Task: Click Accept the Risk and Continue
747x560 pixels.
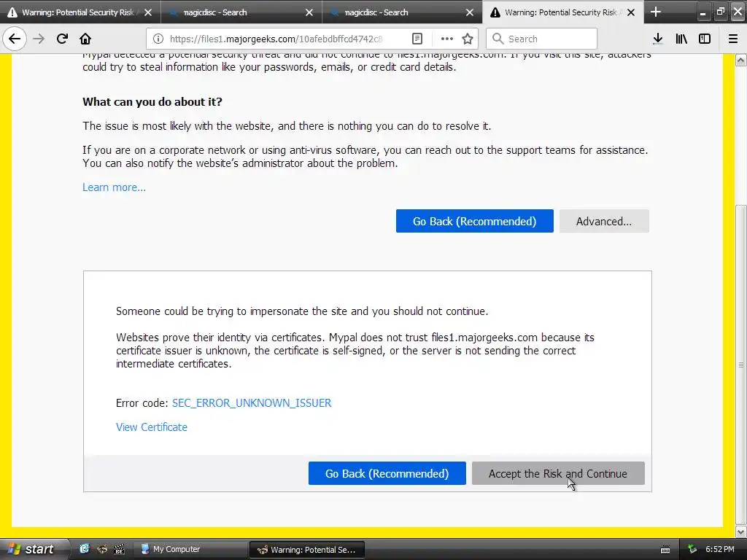Action: (x=558, y=473)
